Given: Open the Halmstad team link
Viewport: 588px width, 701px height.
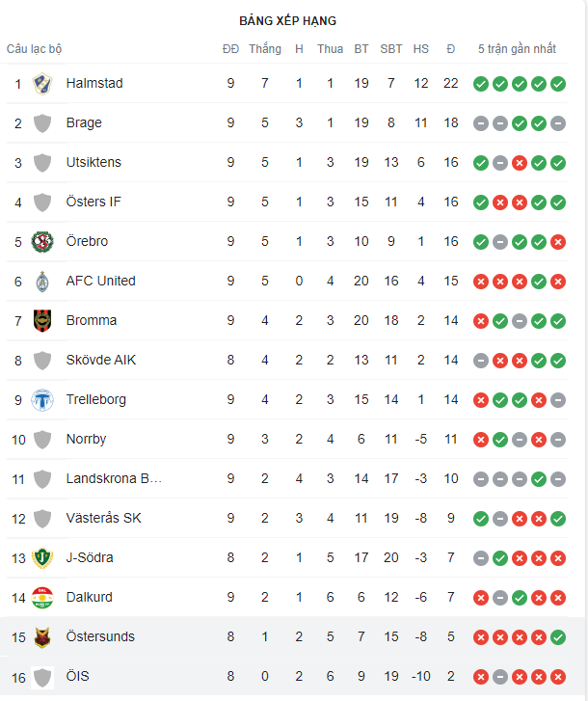Looking at the screenshot, I should coord(94,84).
